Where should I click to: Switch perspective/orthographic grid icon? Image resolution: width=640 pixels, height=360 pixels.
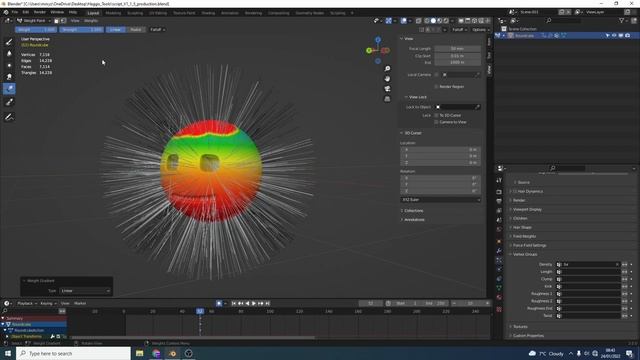click(387, 99)
